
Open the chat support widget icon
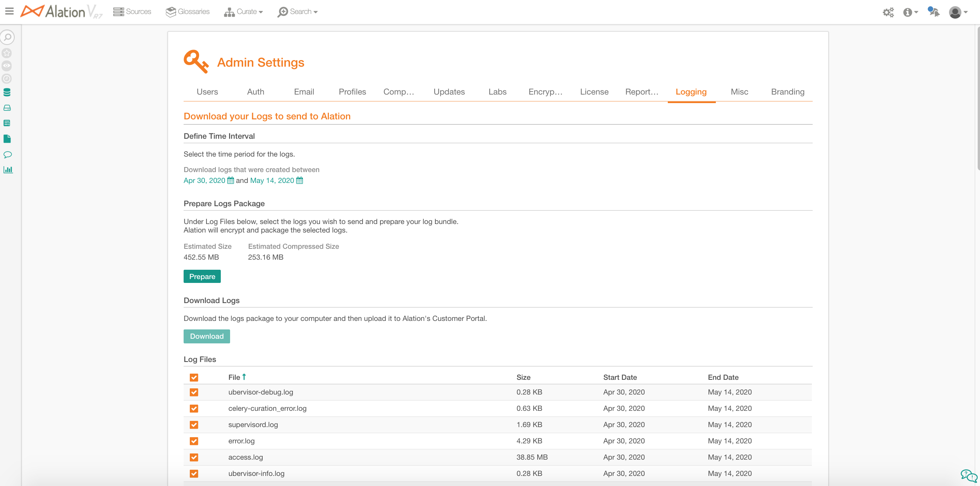pyautogui.click(x=969, y=475)
